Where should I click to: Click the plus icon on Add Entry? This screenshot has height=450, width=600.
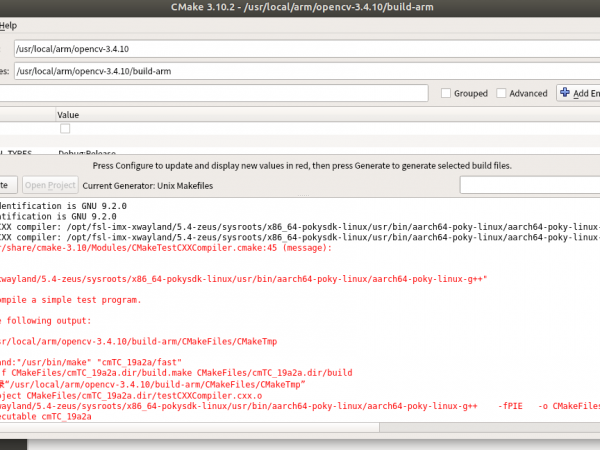(x=566, y=93)
